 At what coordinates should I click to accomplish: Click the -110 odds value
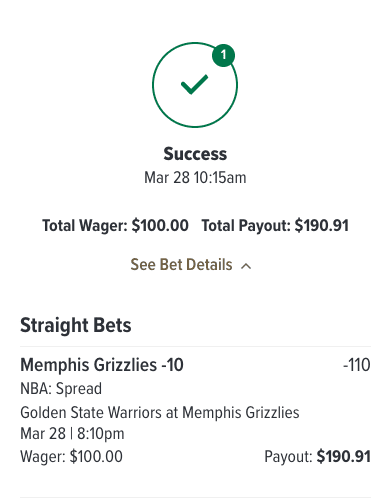[357, 365]
